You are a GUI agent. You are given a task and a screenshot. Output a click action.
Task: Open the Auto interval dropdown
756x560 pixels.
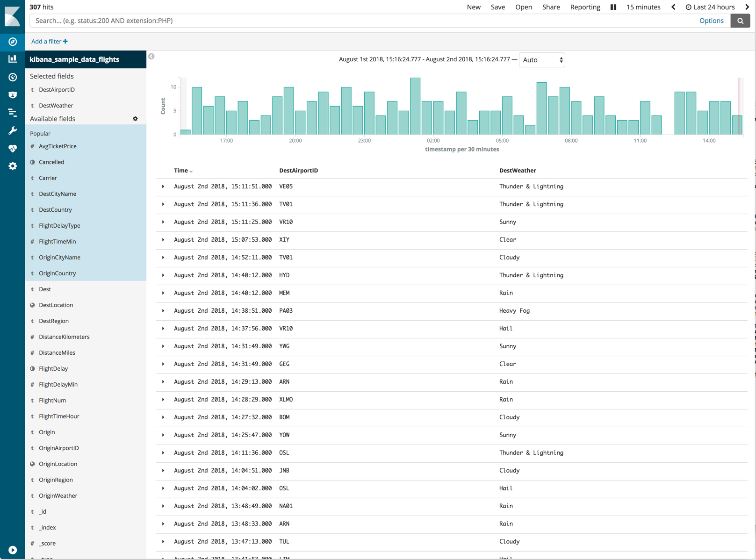coord(541,60)
